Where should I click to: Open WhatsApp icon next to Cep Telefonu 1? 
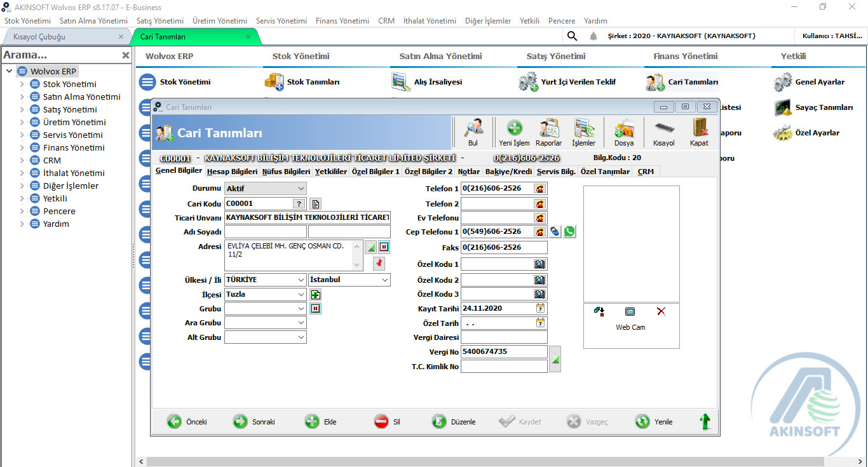pyautogui.click(x=569, y=231)
